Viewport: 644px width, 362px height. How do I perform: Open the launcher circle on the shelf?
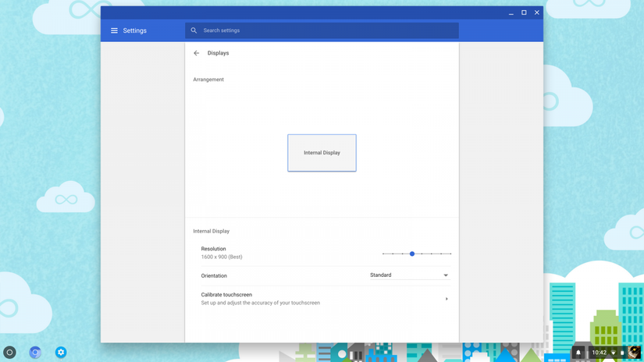click(10, 353)
